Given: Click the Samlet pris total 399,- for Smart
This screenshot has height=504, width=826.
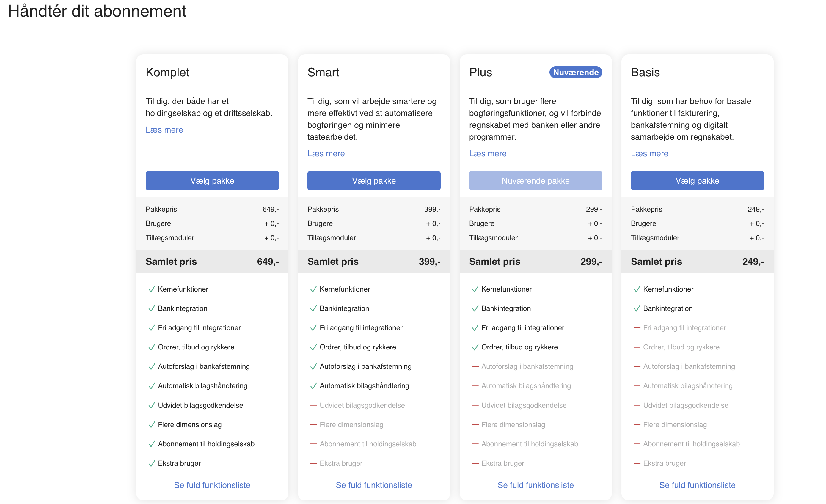Looking at the screenshot, I should pyautogui.click(x=429, y=262).
